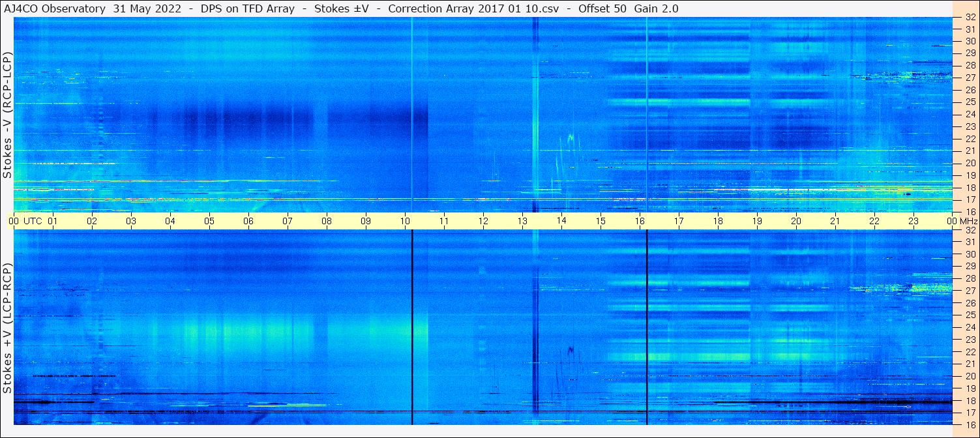Image resolution: width=980 pixels, height=438 pixels.
Task: Click the "22" frequency tick of lower panel
Action: (970, 351)
